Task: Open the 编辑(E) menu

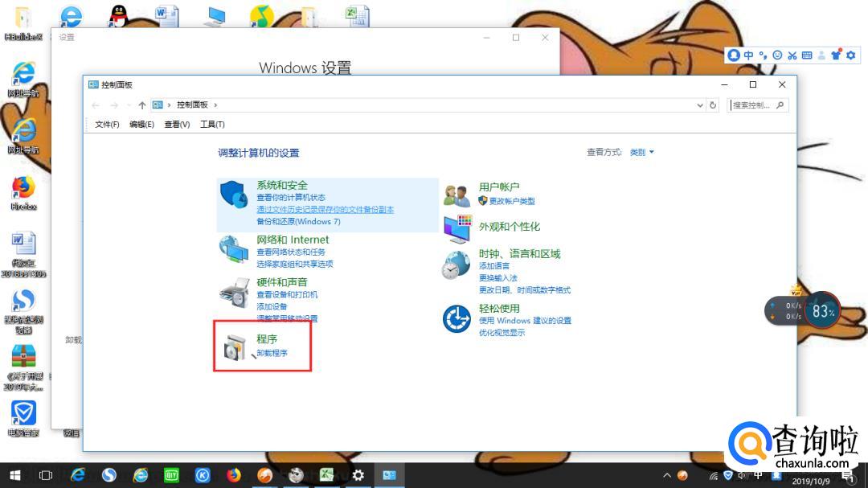Action: [141, 125]
